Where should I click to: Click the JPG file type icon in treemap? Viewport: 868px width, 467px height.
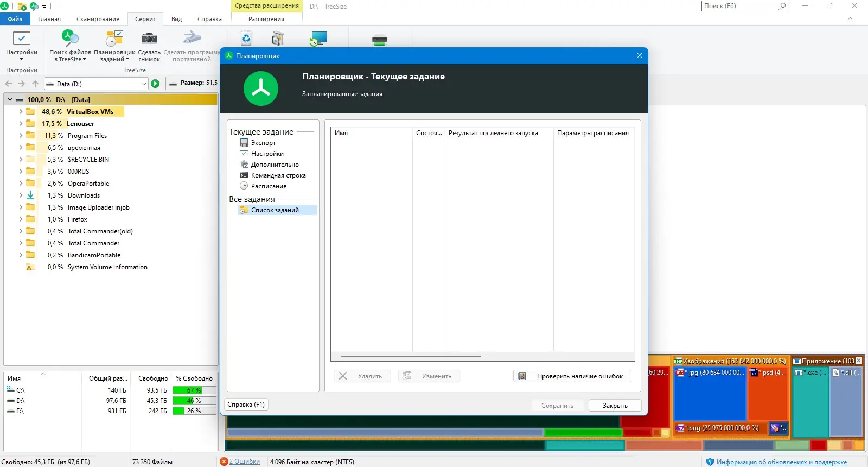(x=680, y=373)
